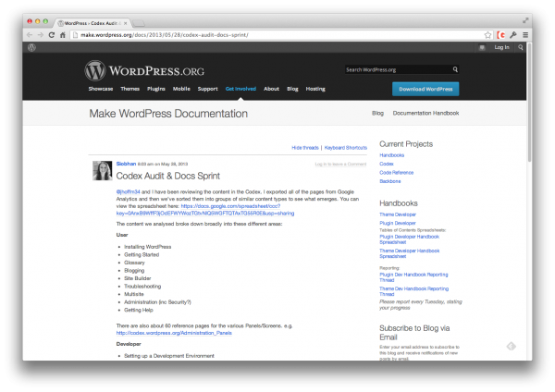The width and height of the screenshot is (555, 392).
Task: Click the WordPress.org header logo
Action: [144, 70]
